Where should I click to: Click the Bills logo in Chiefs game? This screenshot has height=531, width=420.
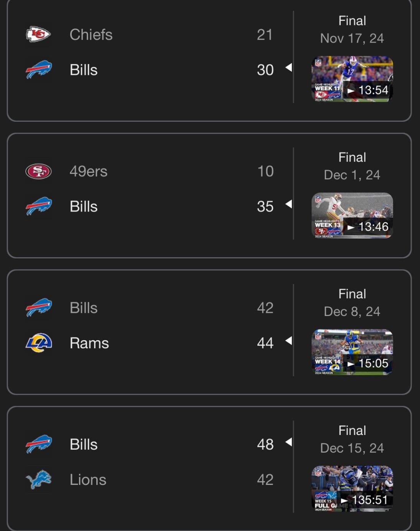[38, 70]
